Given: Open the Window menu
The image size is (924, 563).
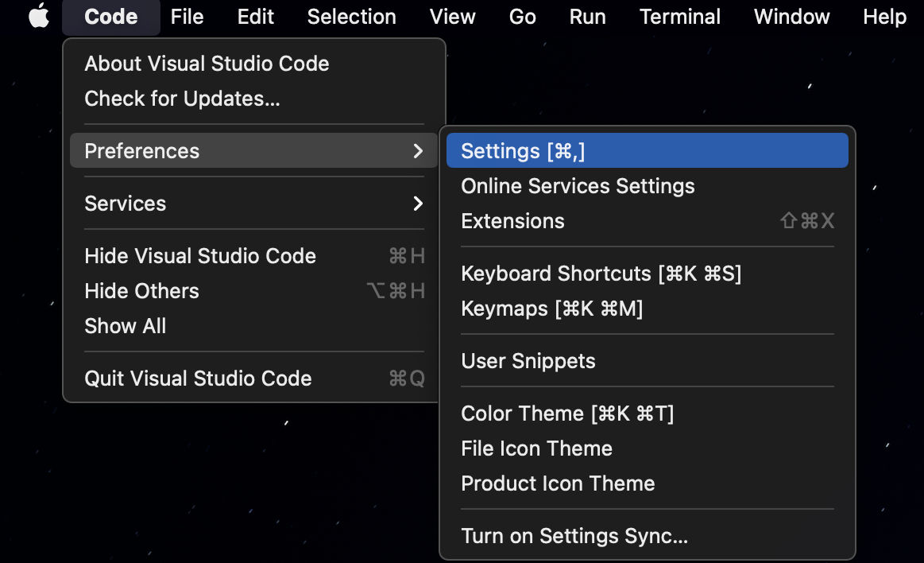Looking at the screenshot, I should click(x=791, y=17).
